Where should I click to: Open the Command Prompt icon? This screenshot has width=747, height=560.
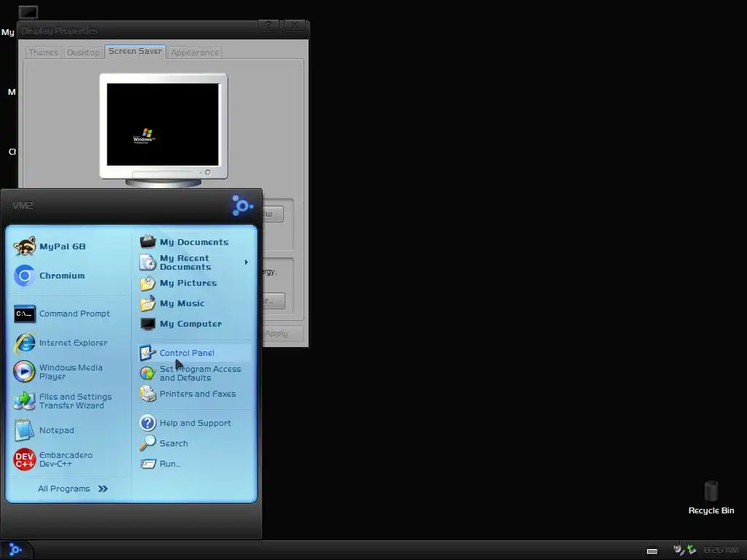click(24, 314)
